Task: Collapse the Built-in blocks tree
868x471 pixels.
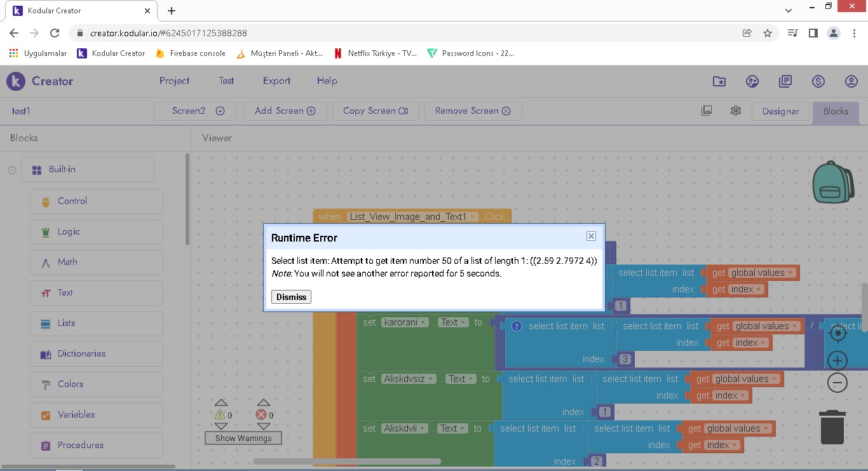Action: click(x=11, y=170)
